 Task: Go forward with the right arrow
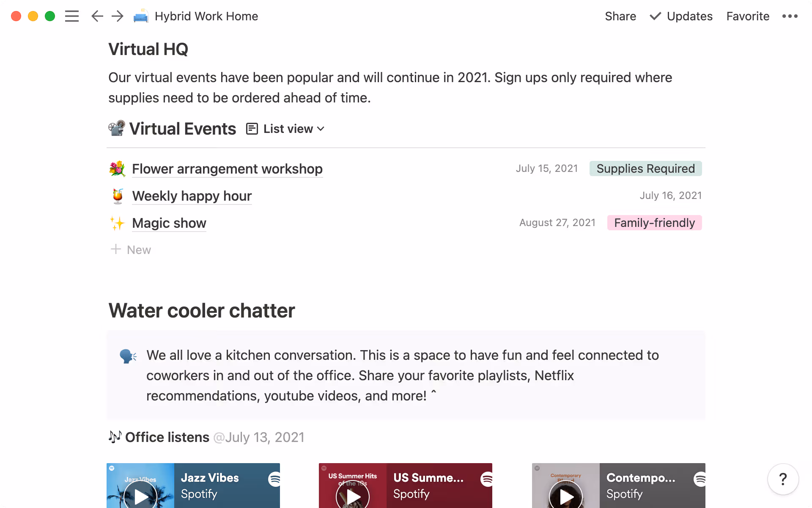point(117,16)
